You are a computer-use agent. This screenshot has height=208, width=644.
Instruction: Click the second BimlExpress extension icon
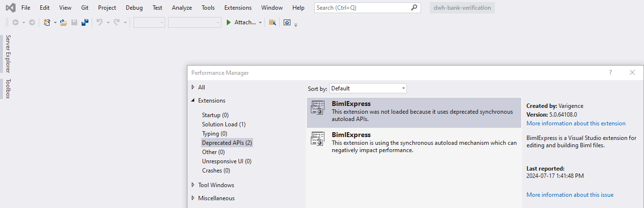318,139
